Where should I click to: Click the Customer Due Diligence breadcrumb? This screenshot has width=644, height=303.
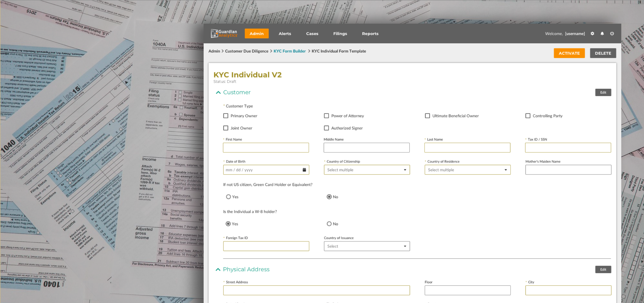point(247,51)
